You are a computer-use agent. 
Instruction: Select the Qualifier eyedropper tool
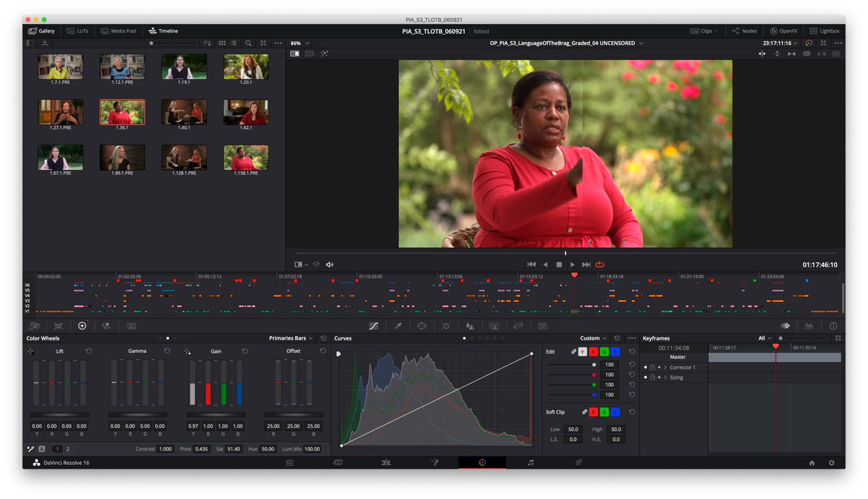coord(397,326)
